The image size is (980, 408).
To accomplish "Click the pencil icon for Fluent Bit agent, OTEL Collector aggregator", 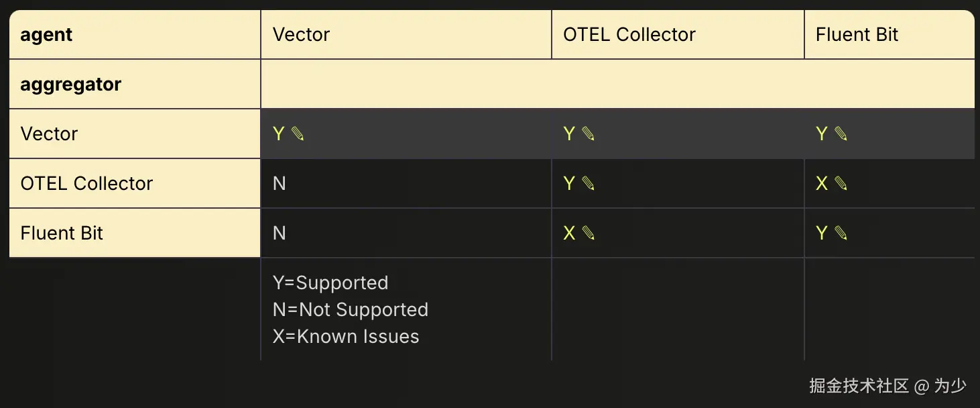I will [841, 184].
